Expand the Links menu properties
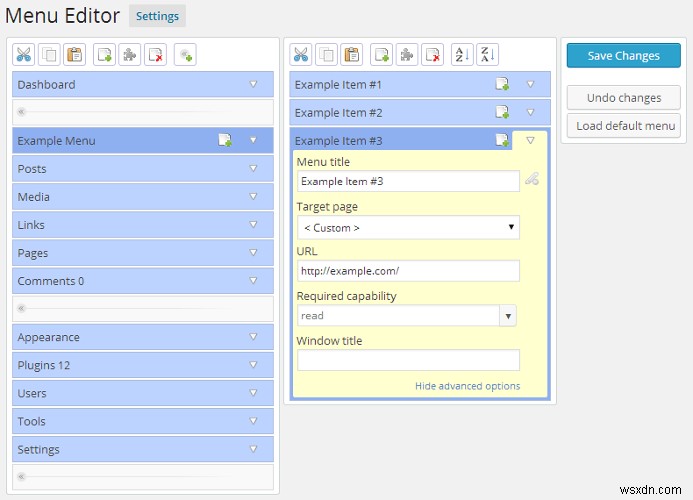The image size is (693, 500). (253, 224)
